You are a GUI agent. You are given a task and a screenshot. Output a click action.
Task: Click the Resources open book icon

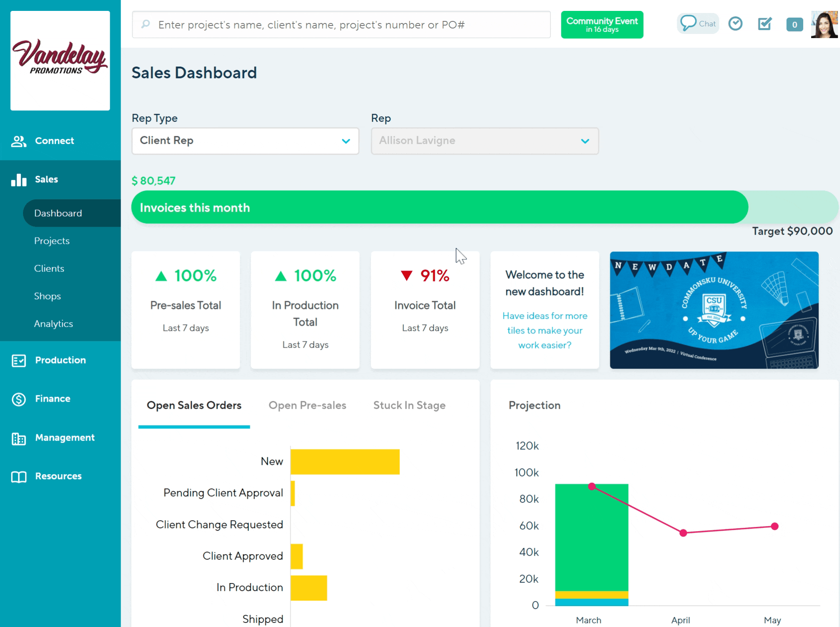click(19, 477)
